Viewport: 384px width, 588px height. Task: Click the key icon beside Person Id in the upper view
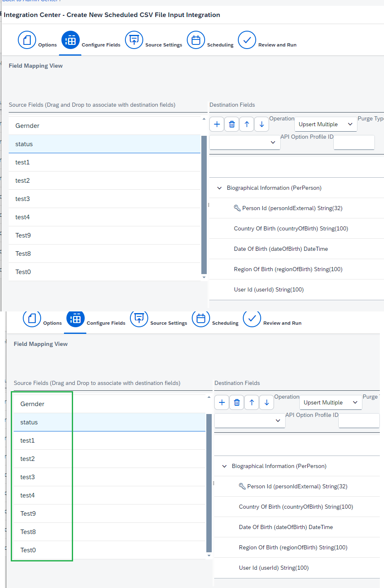[x=237, y=208]
